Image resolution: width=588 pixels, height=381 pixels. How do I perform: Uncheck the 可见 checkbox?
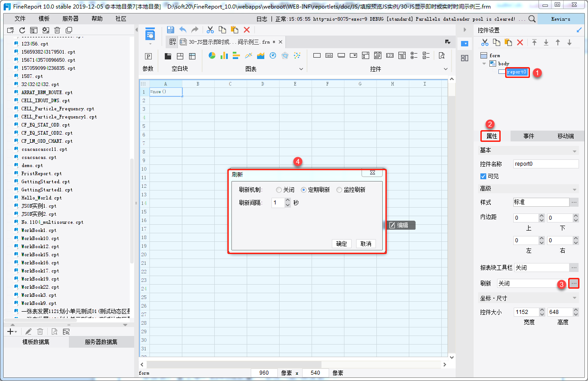click(484, 177)
